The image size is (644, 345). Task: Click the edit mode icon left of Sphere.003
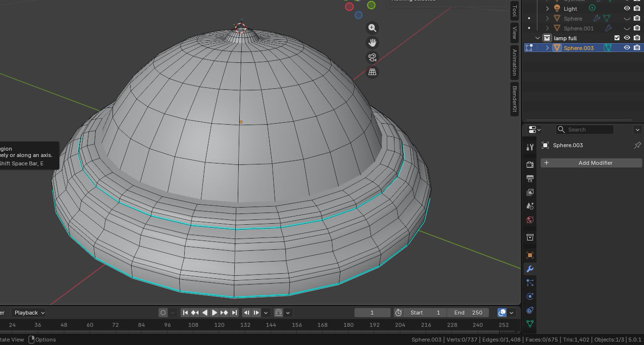tap(529, 48)
